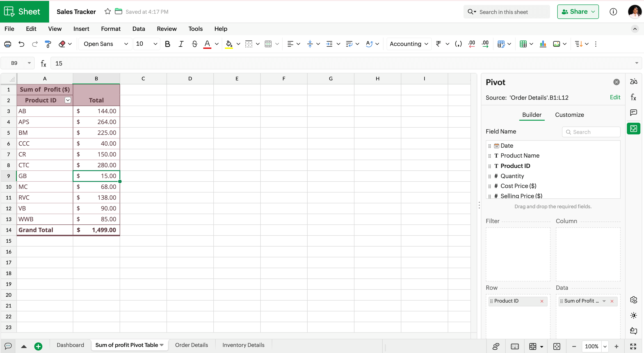The height and width of the screenshot is (353, 644).
Task: Click the Edit source link
Action: [615, 97]
